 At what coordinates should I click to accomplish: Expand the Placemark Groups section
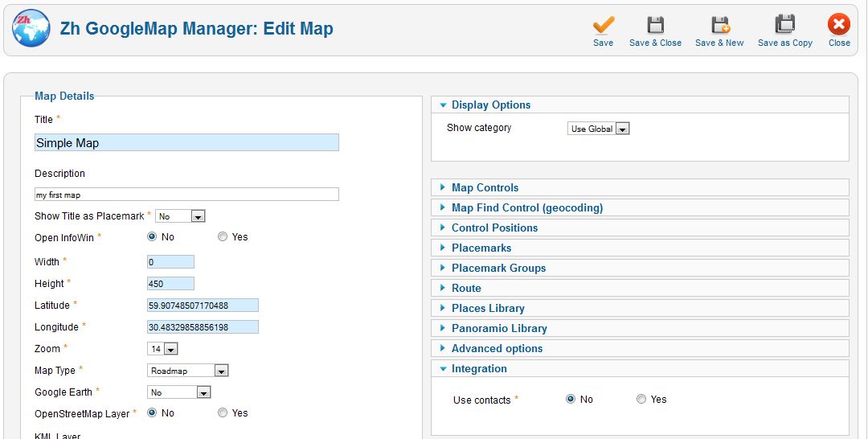click(x=498, y=268)
